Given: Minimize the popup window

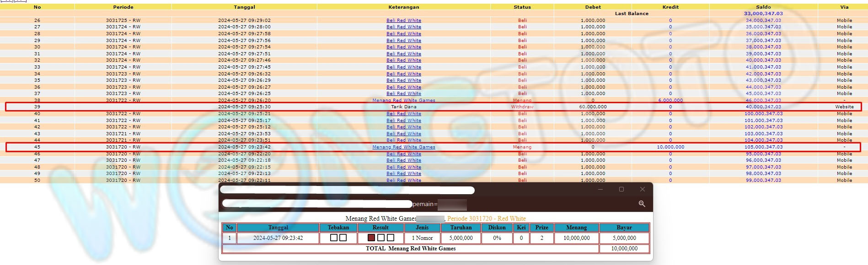Looking at the screenshot, I should pyautogui.click(x=600, y=189).
